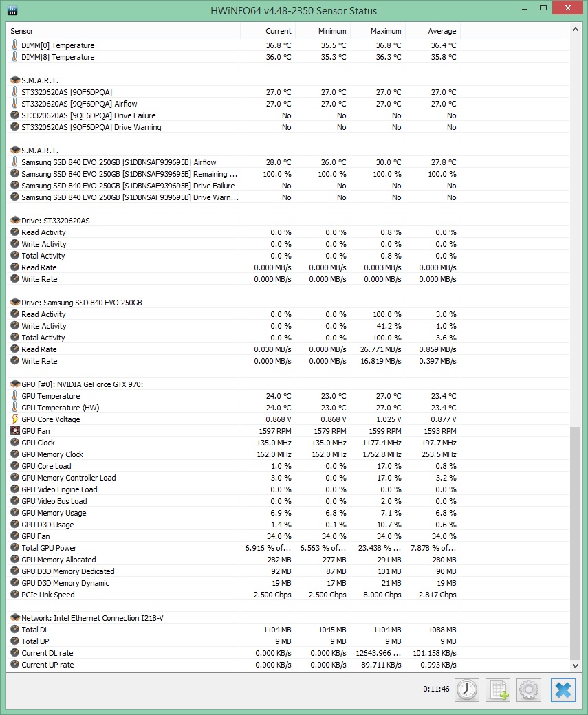Click scrollbar down arrow
The height and width of the screenshot is (715, 588).
click(575, 665)
